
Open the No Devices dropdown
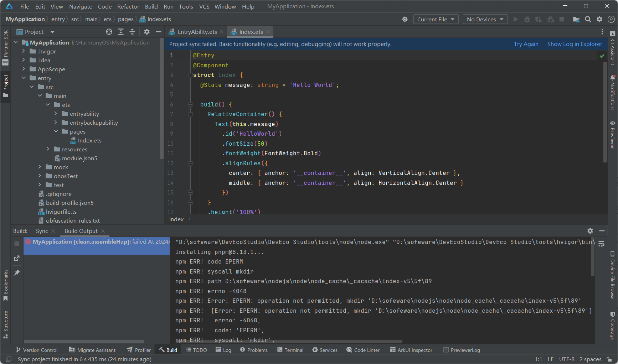point(485,19)
